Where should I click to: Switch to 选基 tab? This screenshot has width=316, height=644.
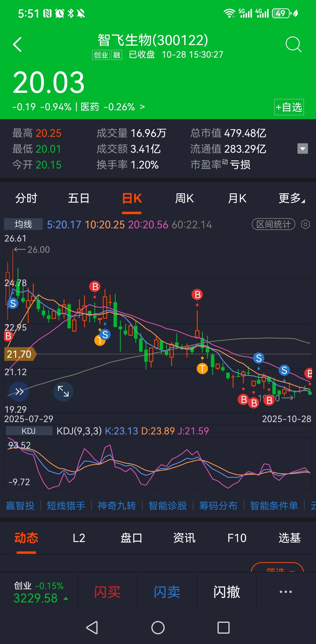click(x=289, y=538)
